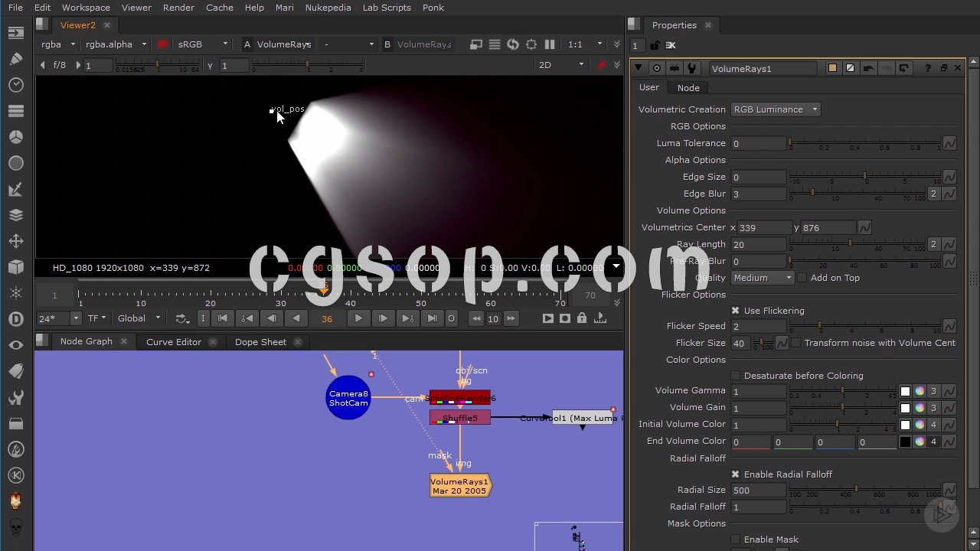Open the skull icon in the left toolbar

pyautogui.click(x=16, y=527)
